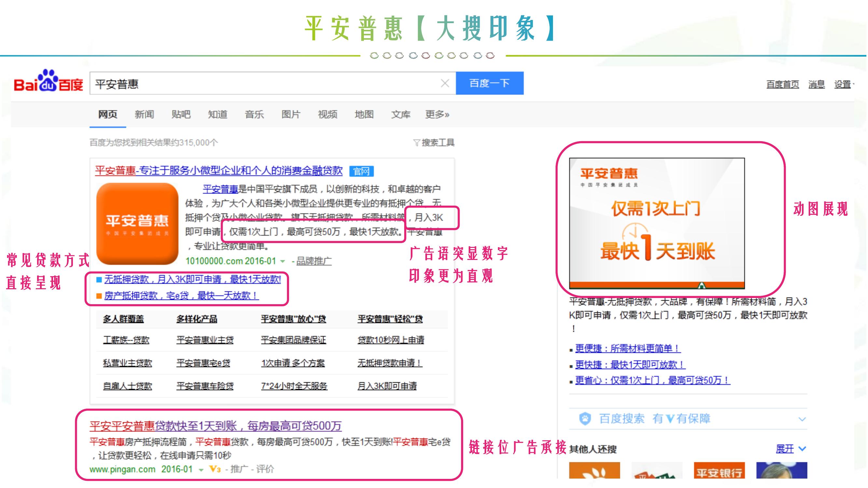Open the 1次申请 多个方案 link
This screenshot has width=868, height=488.
(293, 363)
